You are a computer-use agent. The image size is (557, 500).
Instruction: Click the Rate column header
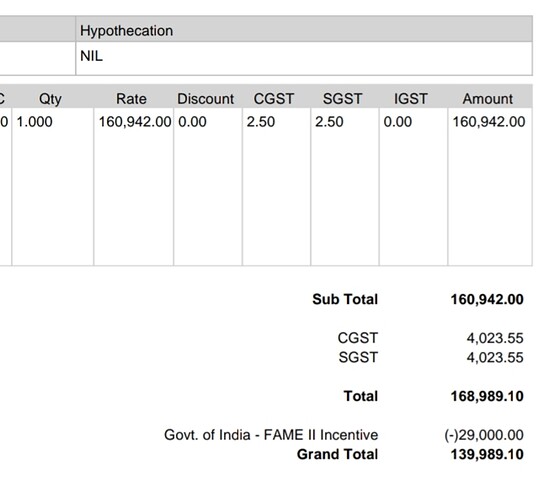click(x=131, y=99)
